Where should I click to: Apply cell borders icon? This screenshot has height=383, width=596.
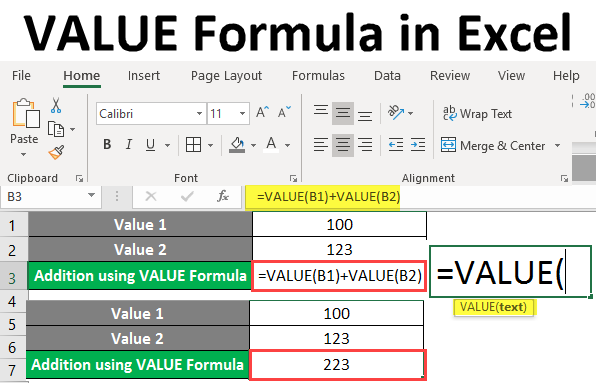(x=193, y=145)
